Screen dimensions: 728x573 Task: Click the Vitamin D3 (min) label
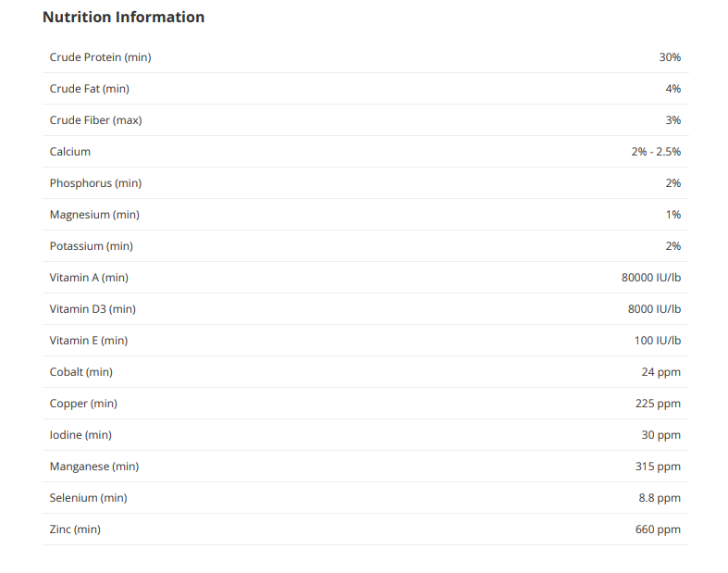(x=93, y=309)
